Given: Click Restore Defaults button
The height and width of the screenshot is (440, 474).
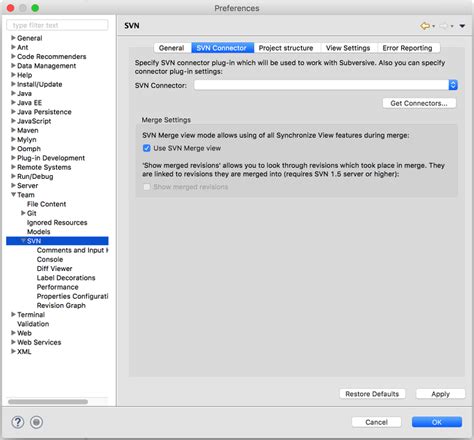Looking at the screenshot, I should [372, 394].
